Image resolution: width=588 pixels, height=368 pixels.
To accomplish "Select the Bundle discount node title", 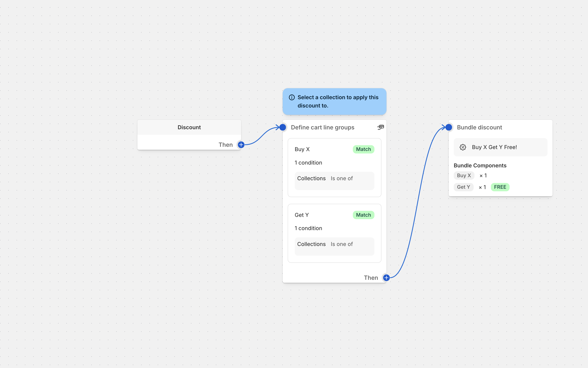I will [x=479, y=127].
